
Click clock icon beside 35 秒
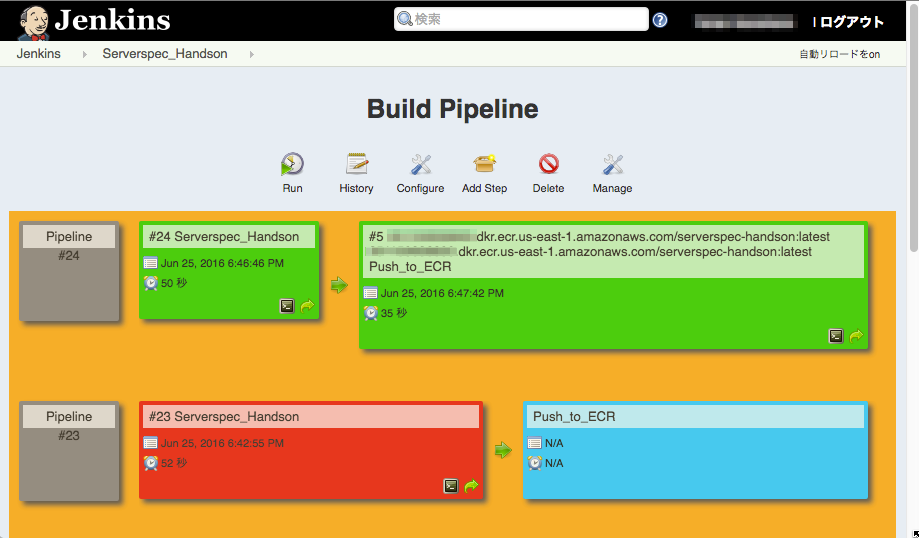(370, 313)
